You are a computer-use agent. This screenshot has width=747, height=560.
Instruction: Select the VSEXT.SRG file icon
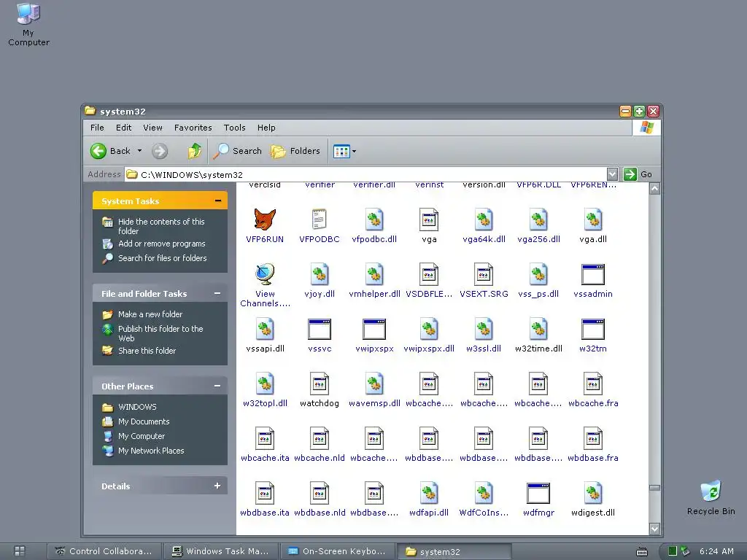[x=484, y=274]
